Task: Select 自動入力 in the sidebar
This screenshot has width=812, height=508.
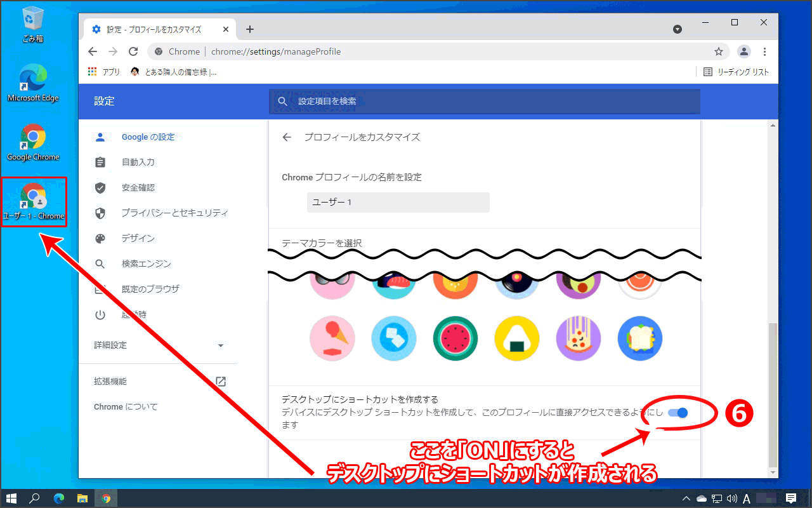Action: point(138,162)
